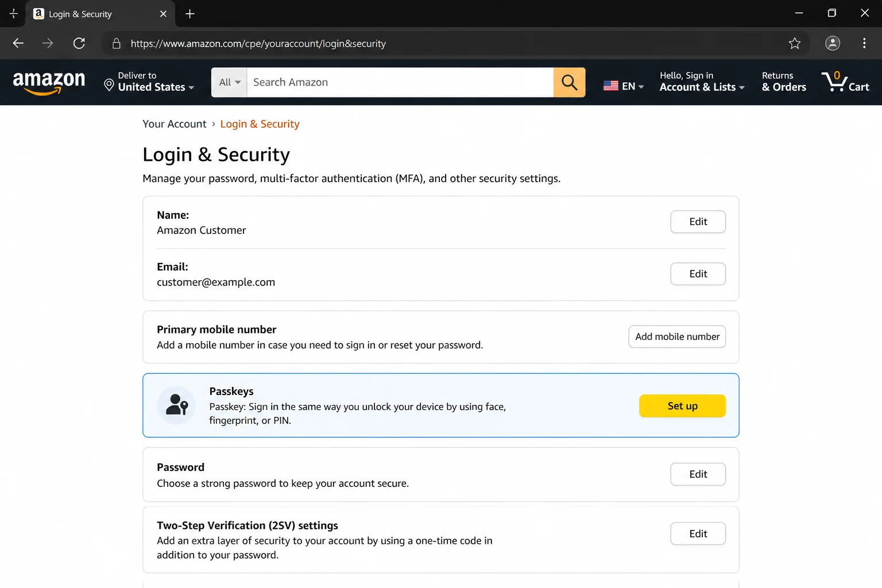Open the cart icon
Viewport: 882px width, 588px height.
845,82
